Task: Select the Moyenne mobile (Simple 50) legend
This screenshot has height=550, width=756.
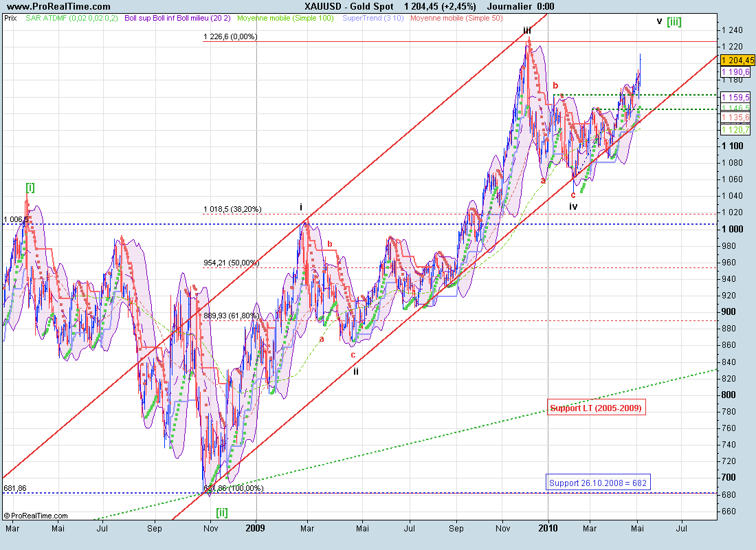Action: click(456, 19)
